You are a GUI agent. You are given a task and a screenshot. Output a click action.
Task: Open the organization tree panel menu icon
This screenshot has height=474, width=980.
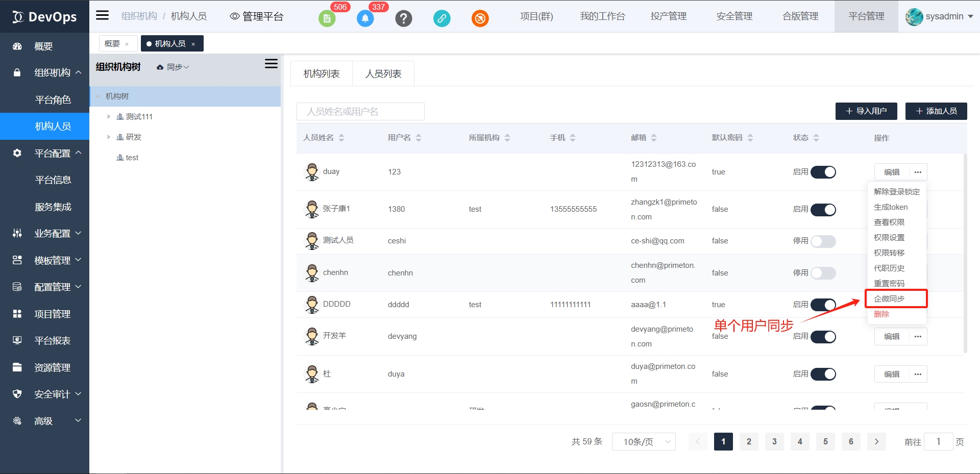(x=271, y=64)
